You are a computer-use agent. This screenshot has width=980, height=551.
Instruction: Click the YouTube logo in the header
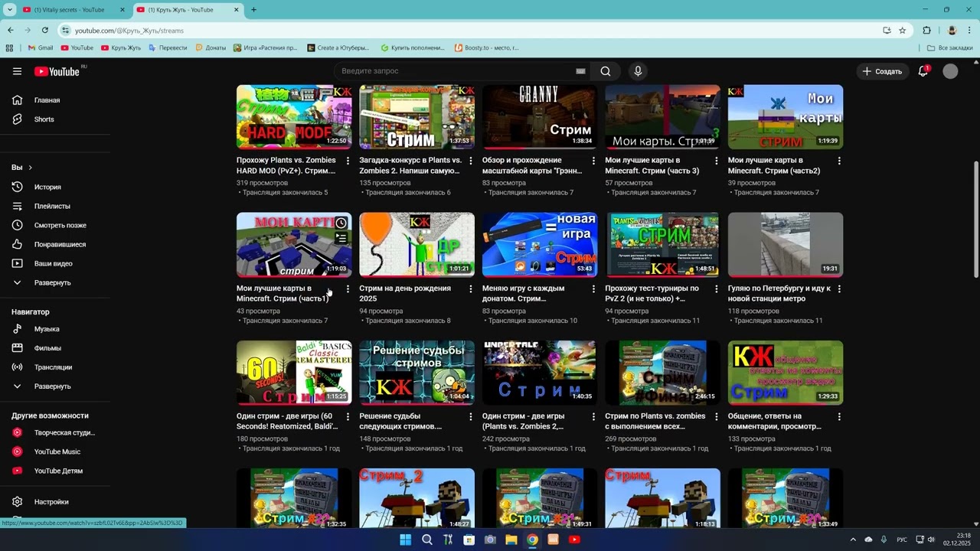(x=57, y=71)
